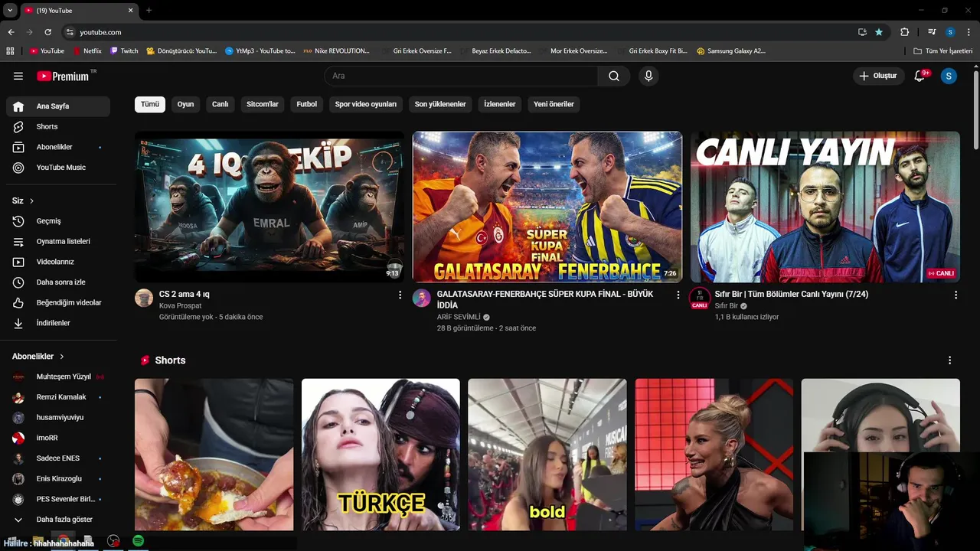980x551 pixels.
Task: Expand Daha fazla göster subscriptions
Action: [x=58, y=520]
